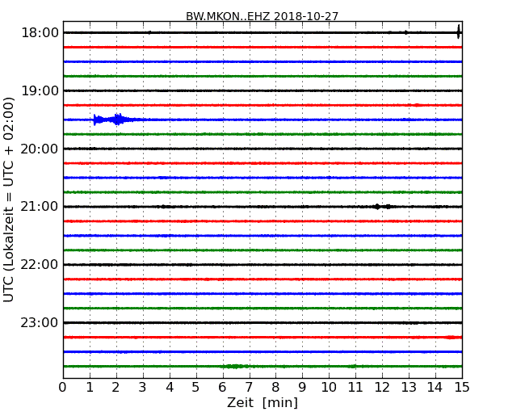
Task: Click the 19:00 time label
Action: 40,90
